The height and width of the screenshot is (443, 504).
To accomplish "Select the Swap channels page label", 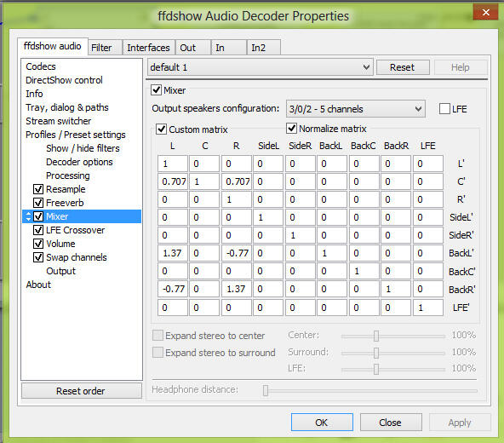I will coord(77,257).
